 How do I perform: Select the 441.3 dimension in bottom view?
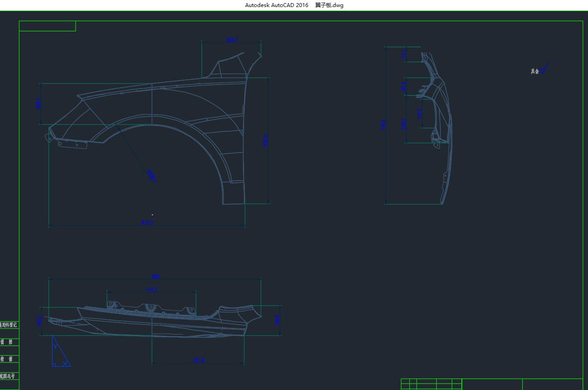point(152,290)
